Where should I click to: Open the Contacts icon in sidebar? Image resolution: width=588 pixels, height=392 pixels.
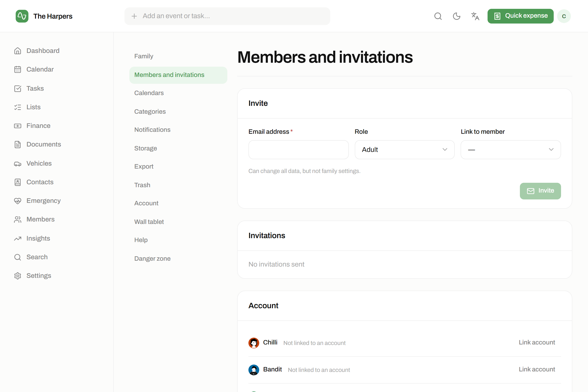(17, 182)
